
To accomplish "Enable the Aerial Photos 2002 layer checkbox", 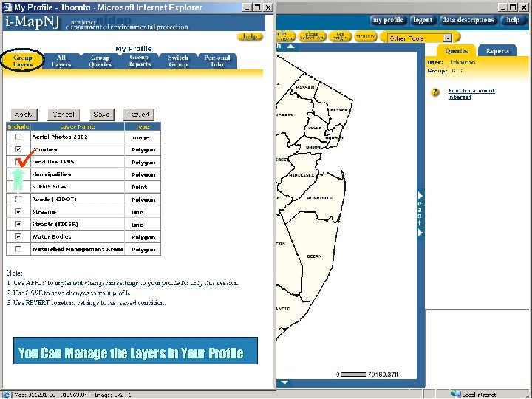I will pyautogui.click(x=18, y=137).
